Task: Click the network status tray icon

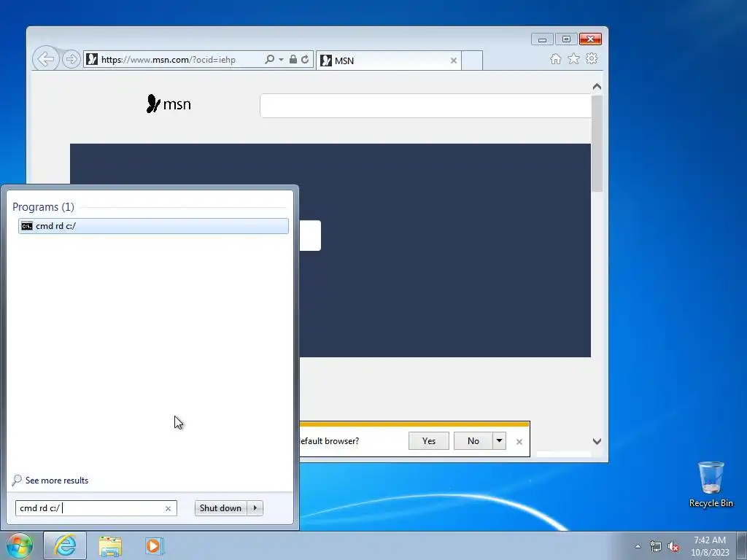Action: coord(656,546)
